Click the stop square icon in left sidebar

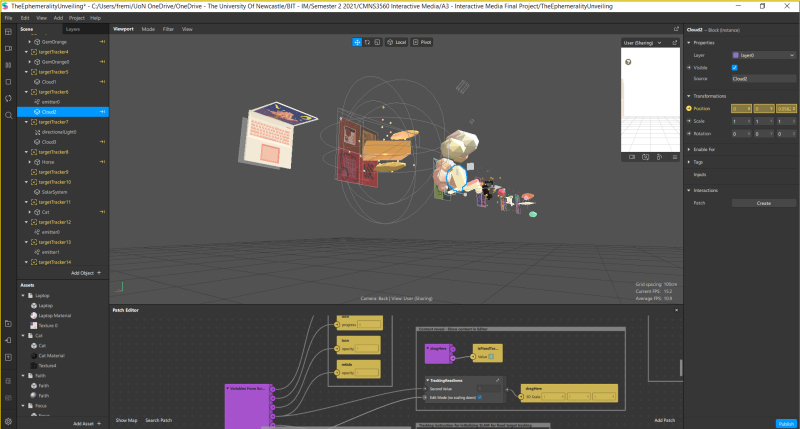(8, 82)
